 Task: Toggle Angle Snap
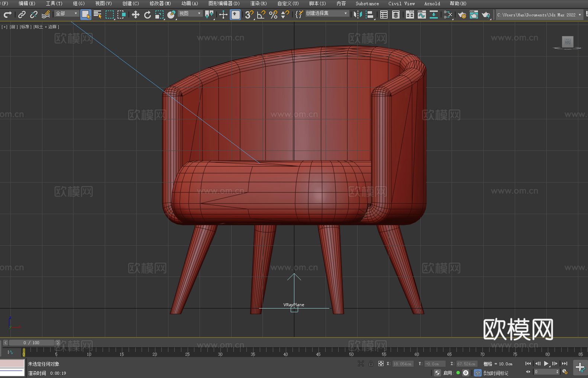click(261, 14)
